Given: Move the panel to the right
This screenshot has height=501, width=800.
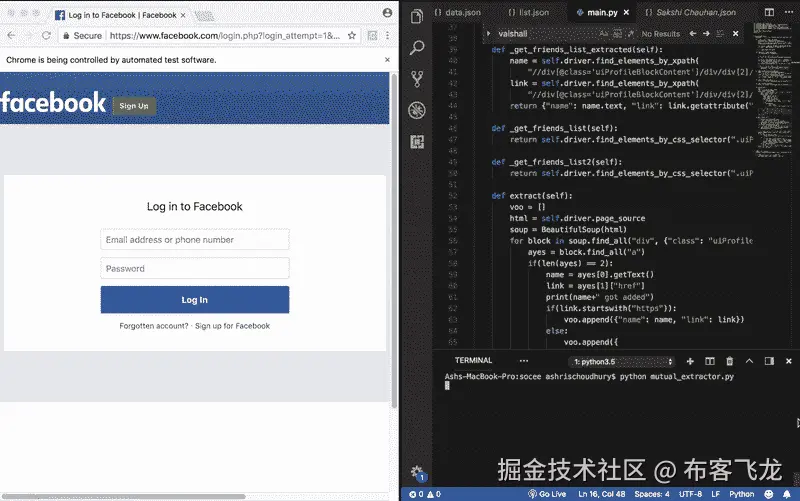Looking at the screenshot, I should pyautogui.click(x=769, y=361).
